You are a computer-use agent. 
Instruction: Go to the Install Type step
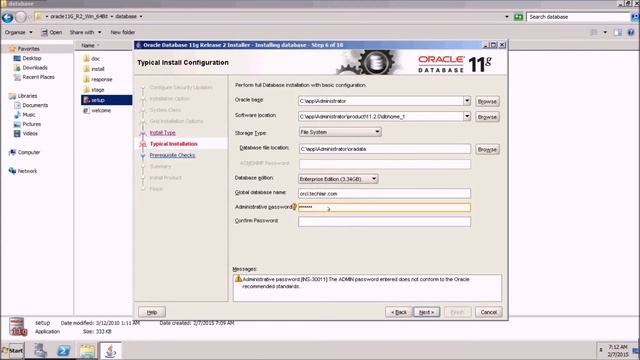162,133
